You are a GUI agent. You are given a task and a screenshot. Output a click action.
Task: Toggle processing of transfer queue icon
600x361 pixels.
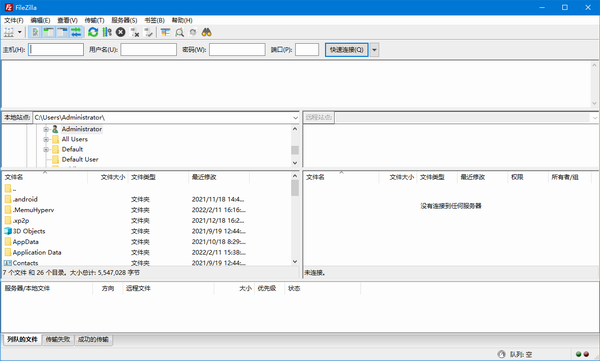[x=107, y=32]
